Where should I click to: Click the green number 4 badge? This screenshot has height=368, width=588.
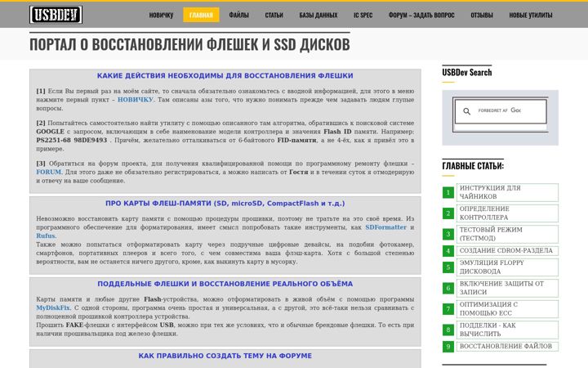[448, 250]
